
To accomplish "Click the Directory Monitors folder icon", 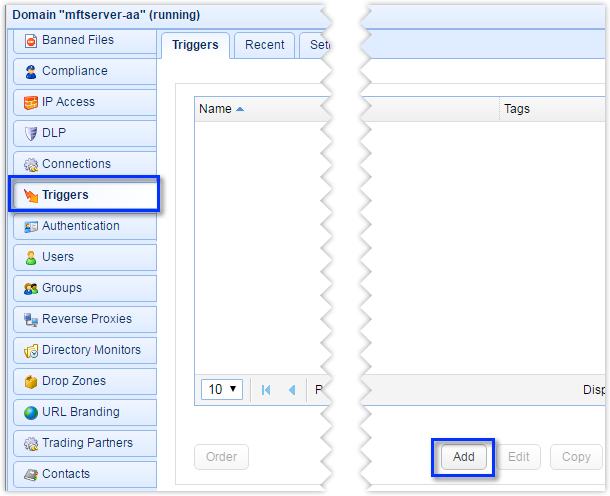I will (31, 351).
